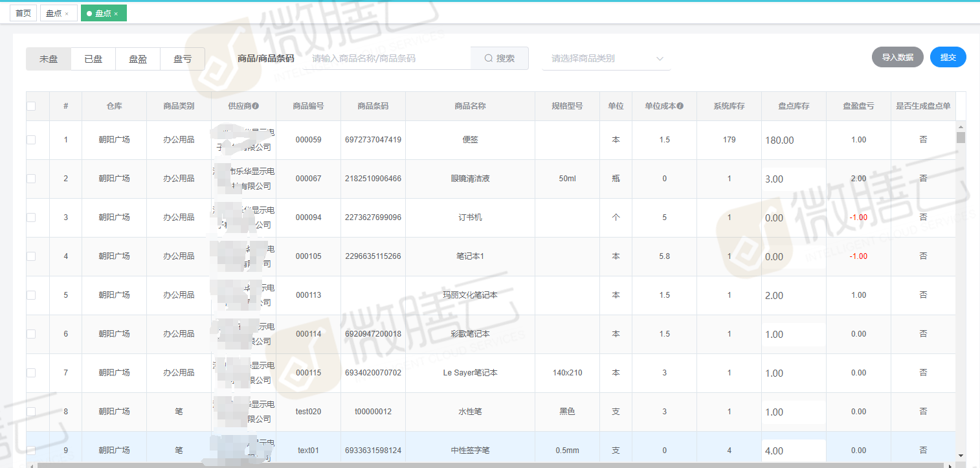Tick the checkbox for row 6 彩歌笔记本
The width and height of the screenshot is (980, 468).
31,334
